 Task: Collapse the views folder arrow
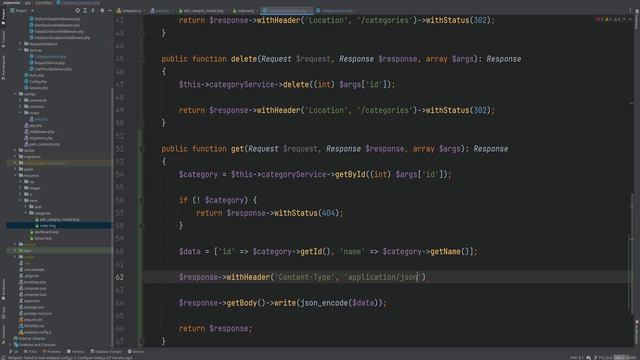[x=21, y=200]
